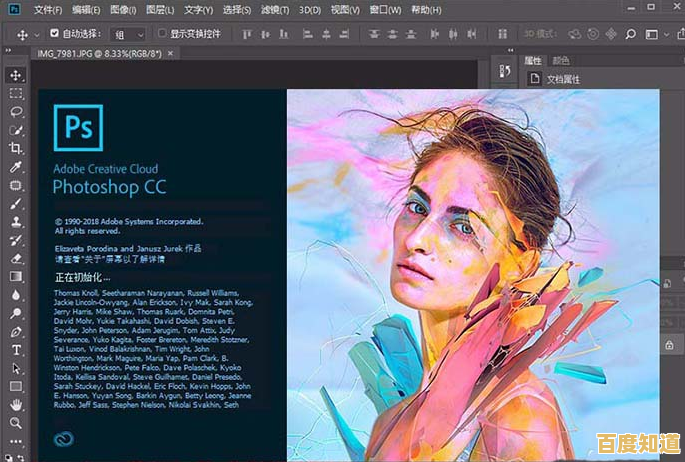The image size is (685, 462).
Task: Select the Eraser tool
Action: (16, 259)
